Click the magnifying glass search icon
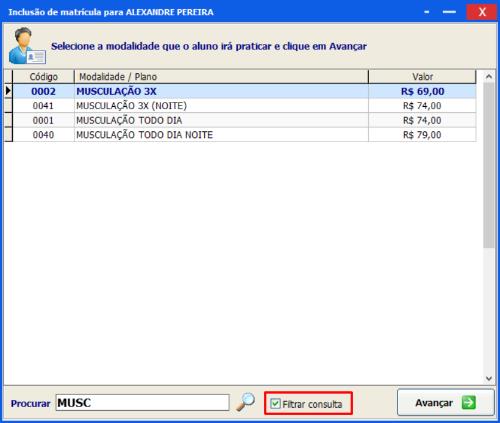 point(245,402)
